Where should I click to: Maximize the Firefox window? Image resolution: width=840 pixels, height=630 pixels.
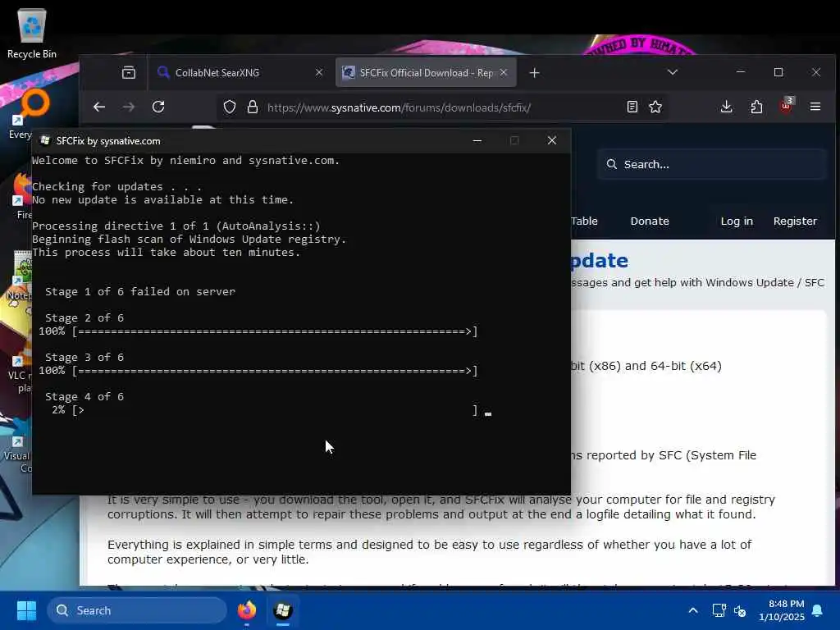778,72
